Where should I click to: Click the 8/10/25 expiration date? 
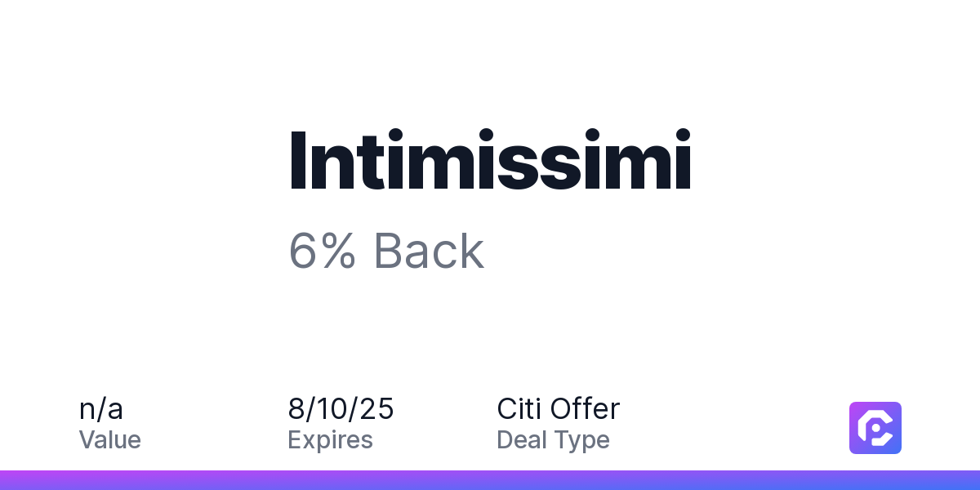(341, 409)
